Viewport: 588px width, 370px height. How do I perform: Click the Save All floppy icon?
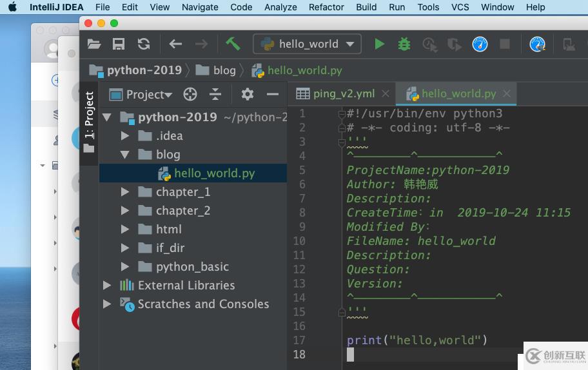click(x=119, y=44)
